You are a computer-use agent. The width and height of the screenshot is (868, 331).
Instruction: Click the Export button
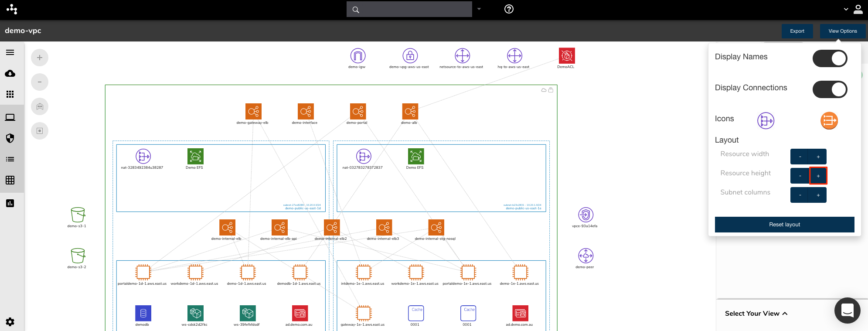797,31
